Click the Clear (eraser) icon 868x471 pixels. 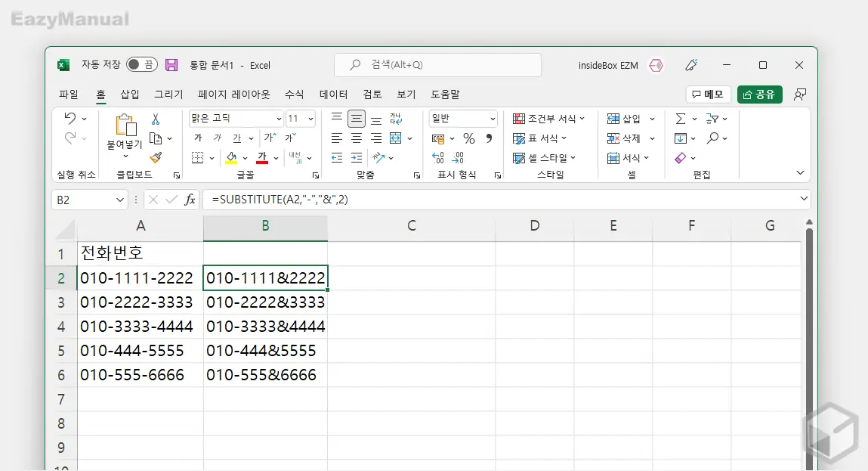point(679,157)
